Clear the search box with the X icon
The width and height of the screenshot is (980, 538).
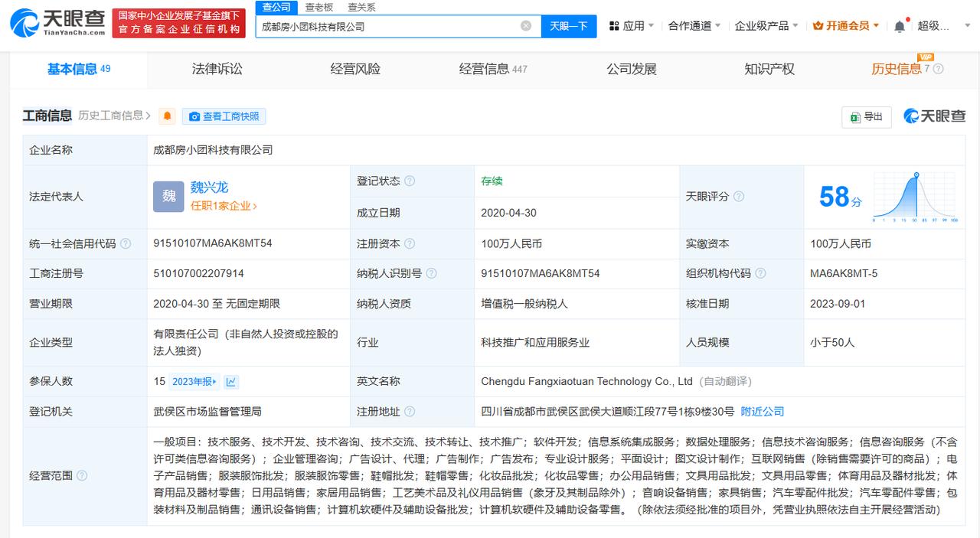(x=526, y=26)
